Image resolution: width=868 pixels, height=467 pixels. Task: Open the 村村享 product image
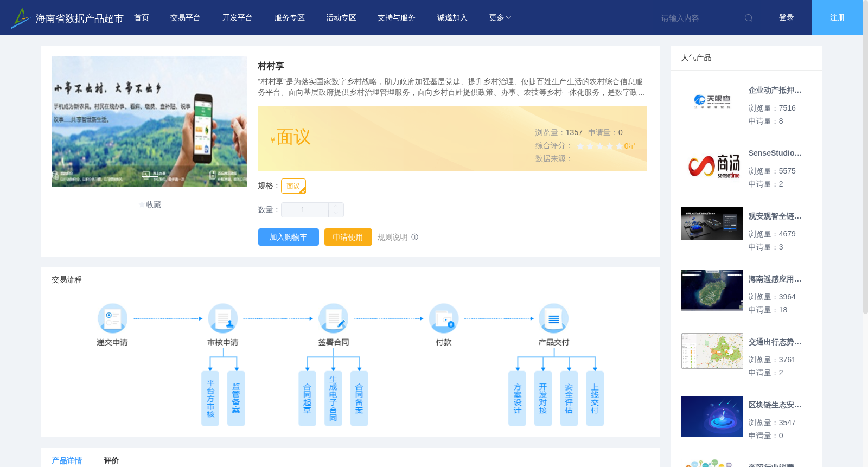(x=150, y=121)
